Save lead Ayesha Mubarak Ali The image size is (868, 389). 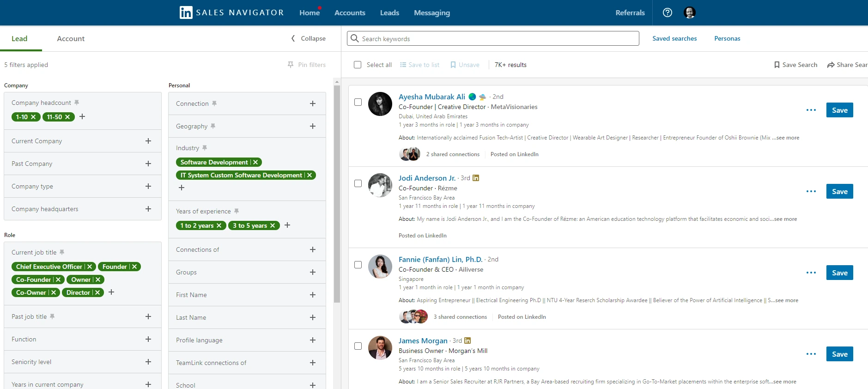tap(839, 110)
